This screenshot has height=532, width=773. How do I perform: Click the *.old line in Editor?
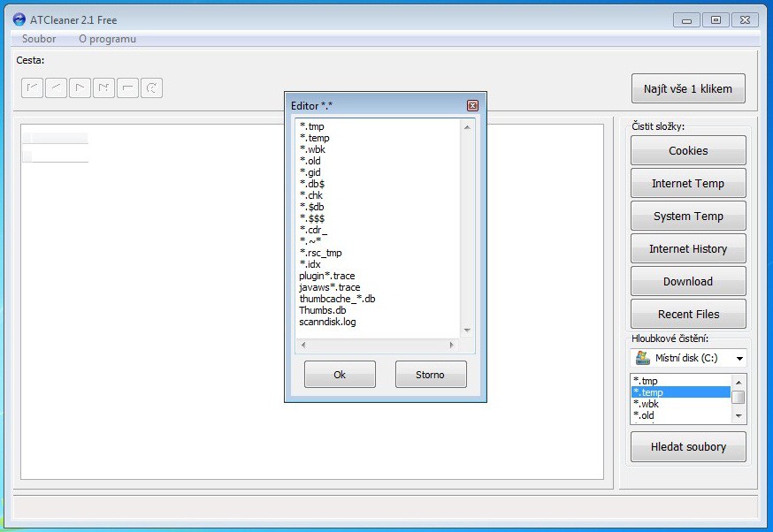point(310,161)
